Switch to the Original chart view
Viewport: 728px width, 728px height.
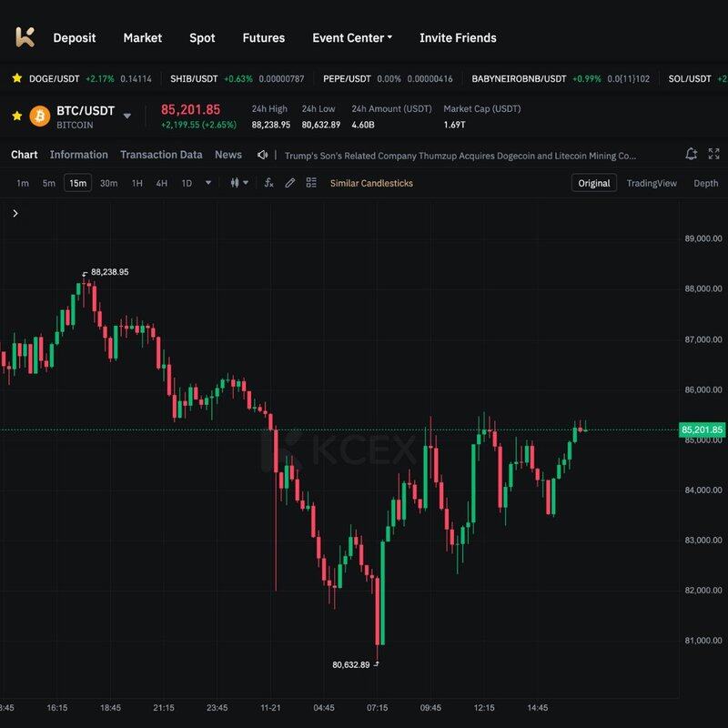[594, 183]
